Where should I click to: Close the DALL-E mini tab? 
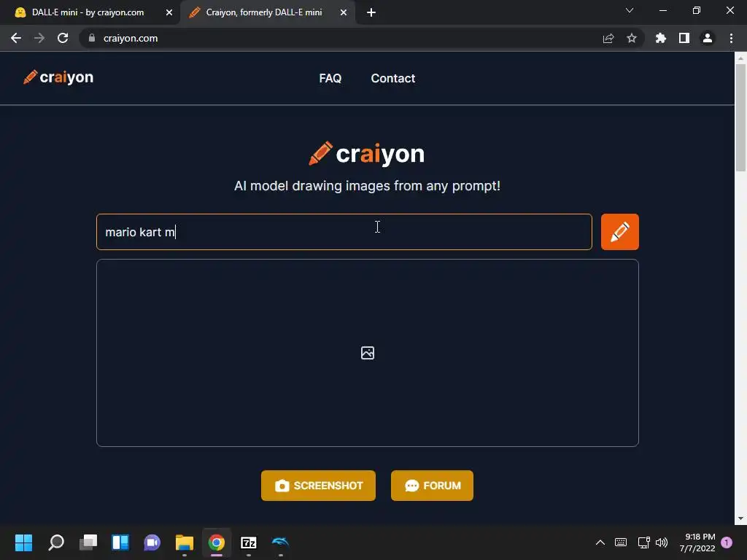[169, 12]
